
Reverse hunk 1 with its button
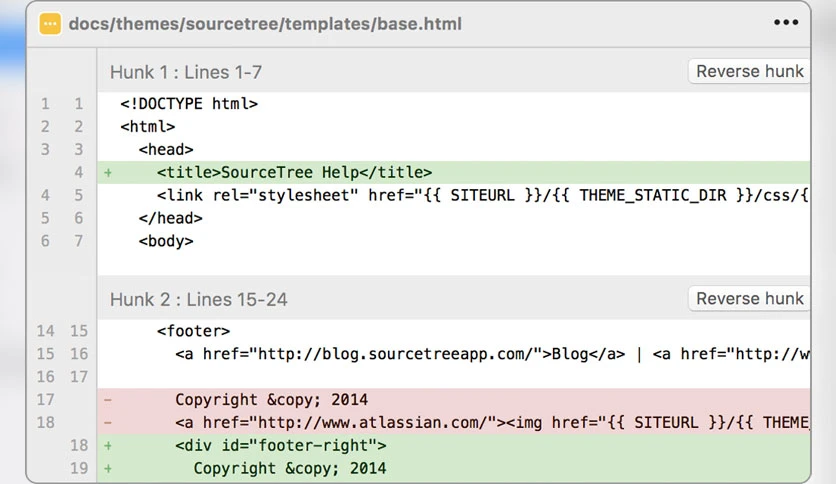point(749,71)
